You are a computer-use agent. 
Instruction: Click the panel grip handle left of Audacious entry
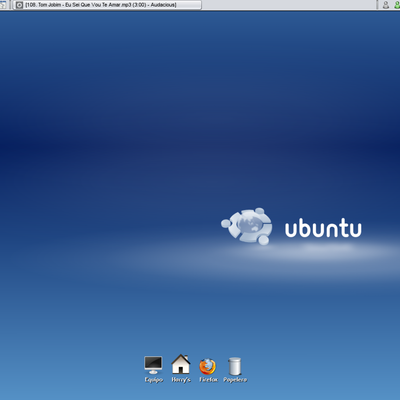tap(11, 5)
